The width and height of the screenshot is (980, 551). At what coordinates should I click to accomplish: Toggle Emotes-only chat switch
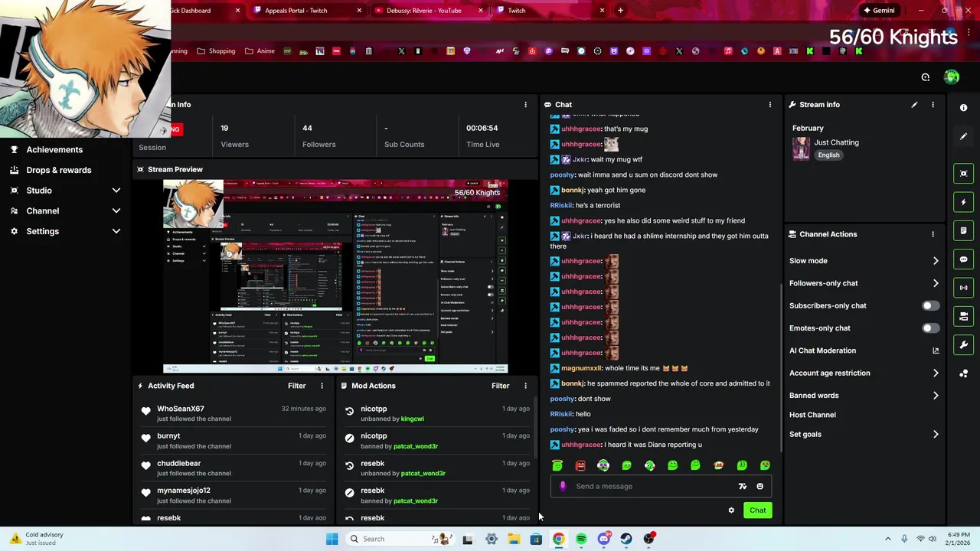coord(930,328)
